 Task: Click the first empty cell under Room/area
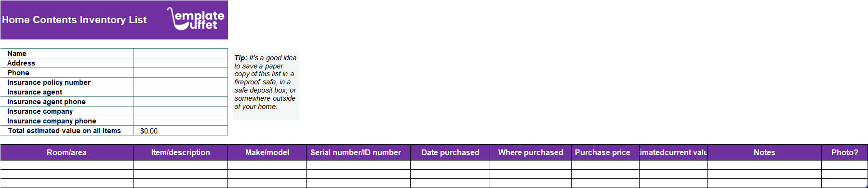pos(67,165)
